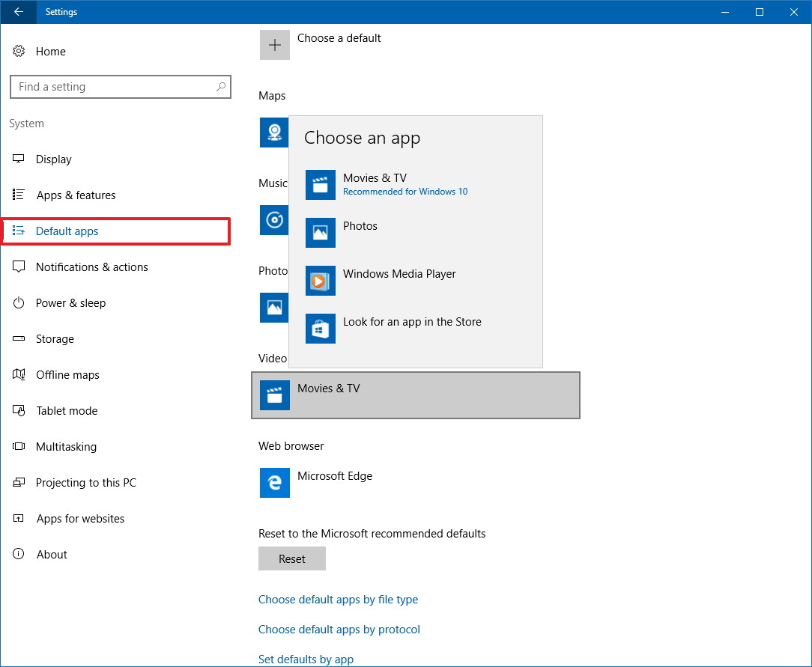Click the Photos icon under Photo viewer section
This screenshot has width=812, height=667.
274,308
